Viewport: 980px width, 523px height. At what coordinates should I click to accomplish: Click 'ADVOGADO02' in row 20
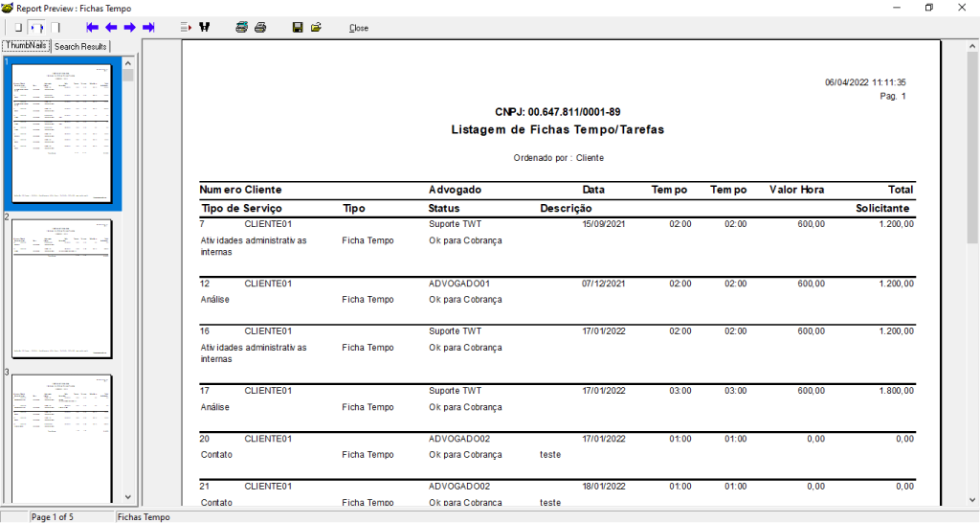pyautogui.click(x=459, y=439)
